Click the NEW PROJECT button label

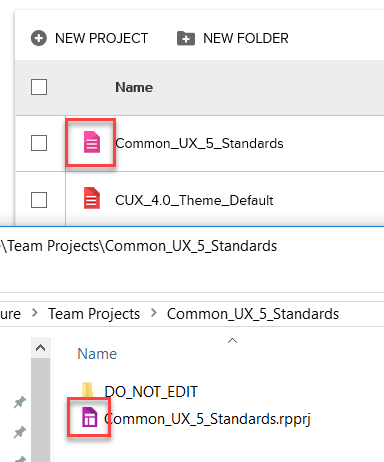click(102, 38)
